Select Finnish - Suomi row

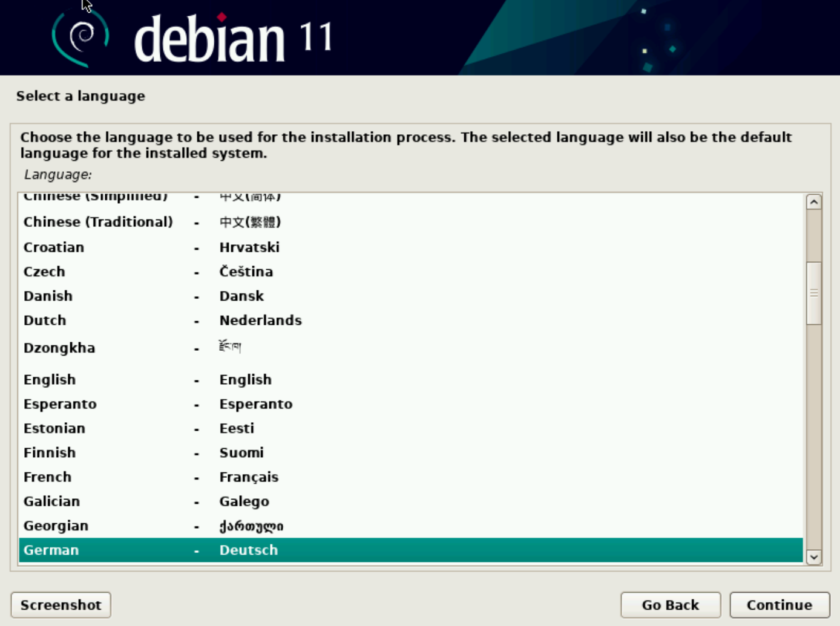point(411,452)
